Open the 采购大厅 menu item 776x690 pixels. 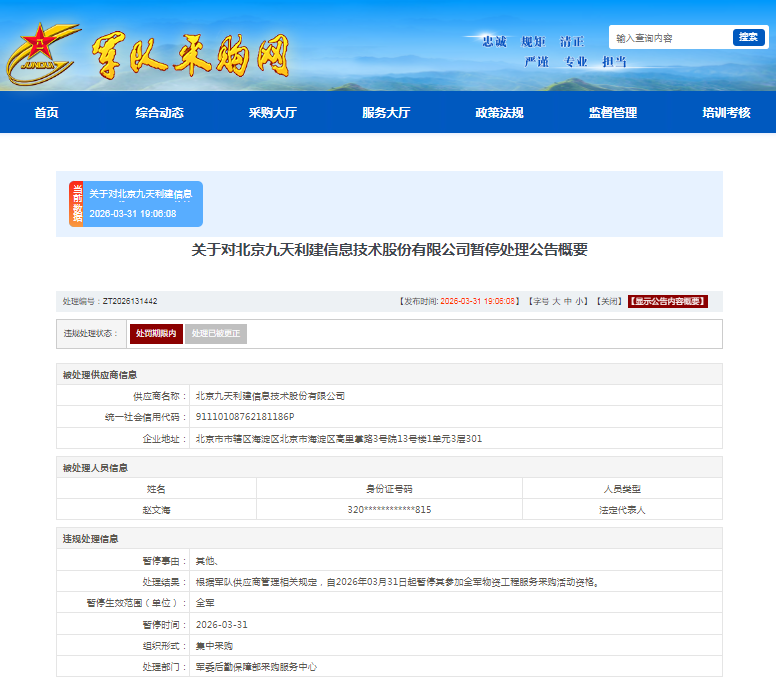(x=273, y=113)
